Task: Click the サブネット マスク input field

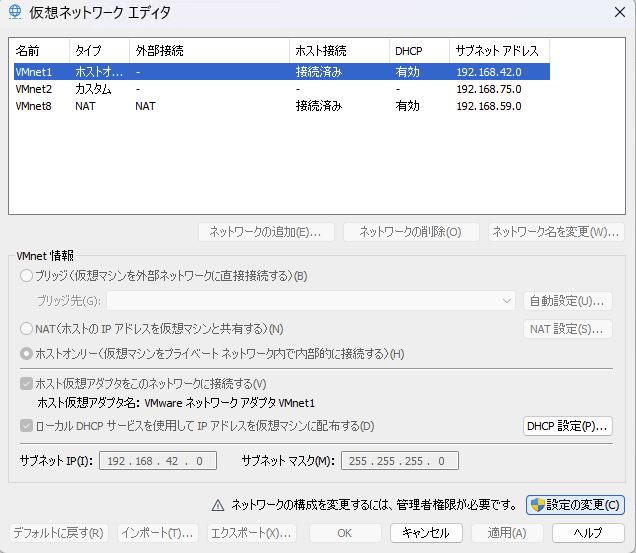Action: pos(400,461)
